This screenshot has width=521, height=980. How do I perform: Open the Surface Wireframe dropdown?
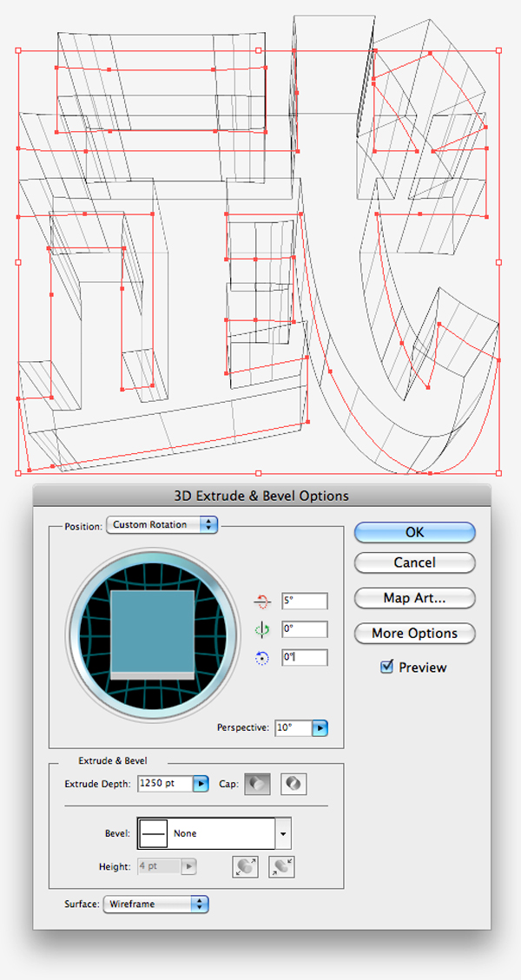155,904
